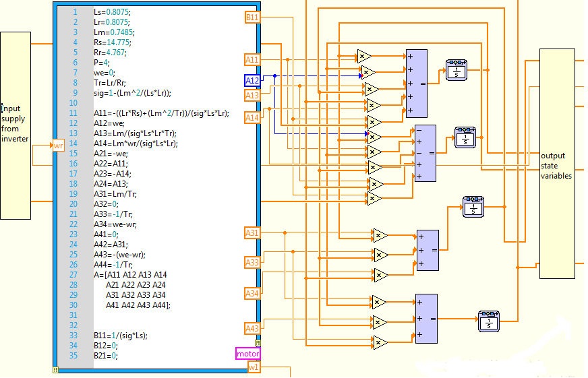
Task: Click matrix row 'A=[A11 A12 A13 A14'
Action: coord(131,275)
